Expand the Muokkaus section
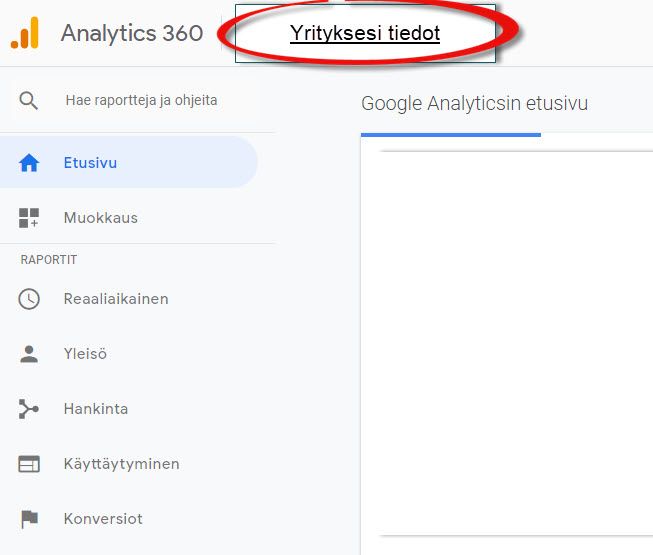653x555 pixels. (x=101, y=218)
